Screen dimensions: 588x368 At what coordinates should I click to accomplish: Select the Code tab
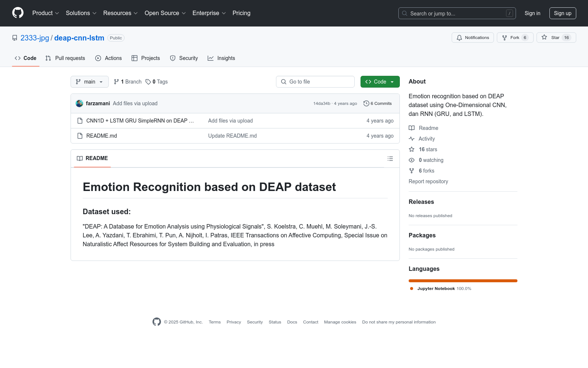[26, 58]
